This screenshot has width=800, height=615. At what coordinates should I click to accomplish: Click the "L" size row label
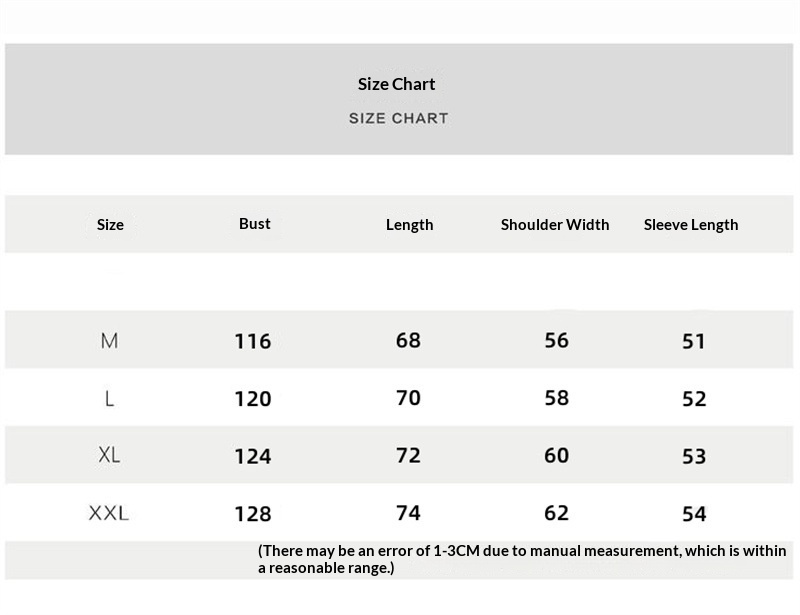click(109, 398)
